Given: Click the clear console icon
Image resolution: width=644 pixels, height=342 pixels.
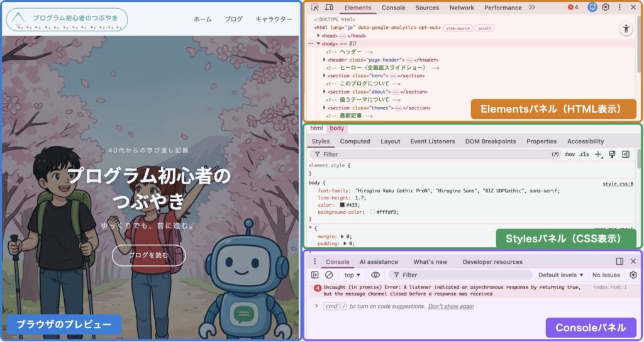Looking at the screenshot, I should click(x=329, y=275).
